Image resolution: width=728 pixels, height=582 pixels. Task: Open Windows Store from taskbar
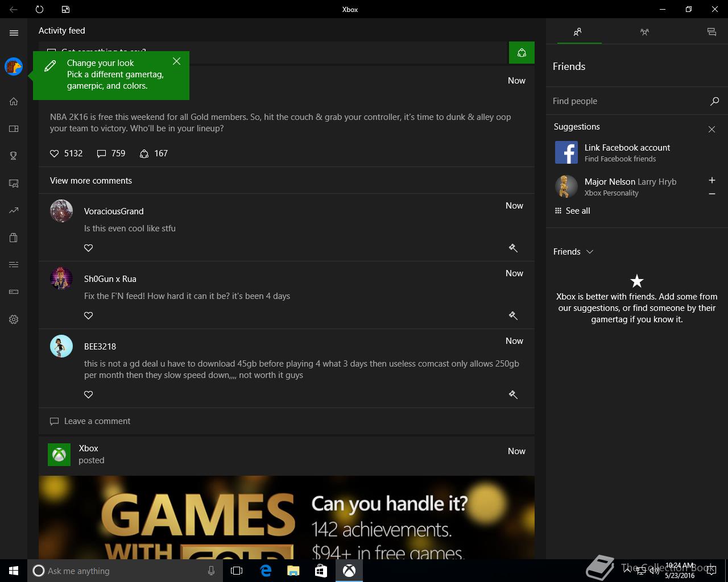click(321, 571)
